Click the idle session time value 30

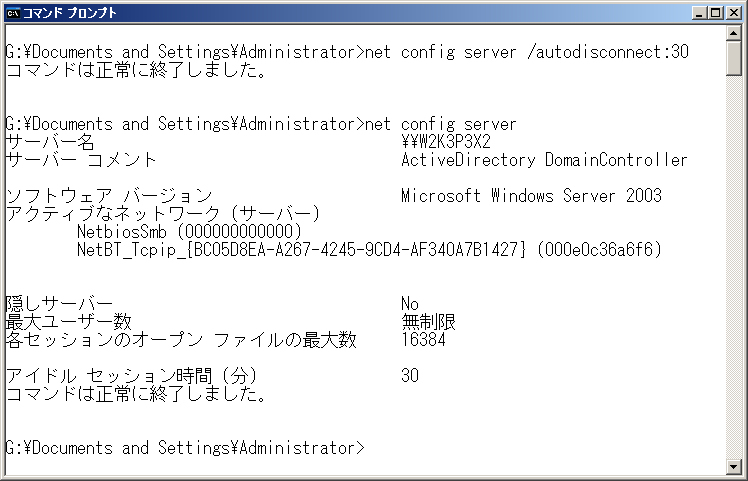[410, 376]
